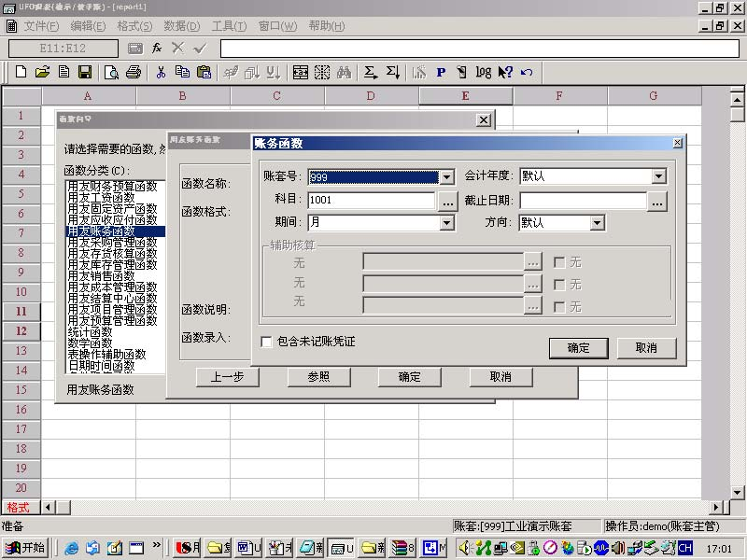Toggle second 无 checkbox in 辅助核算
Screen dimensions: 747x560
(559, 285)
